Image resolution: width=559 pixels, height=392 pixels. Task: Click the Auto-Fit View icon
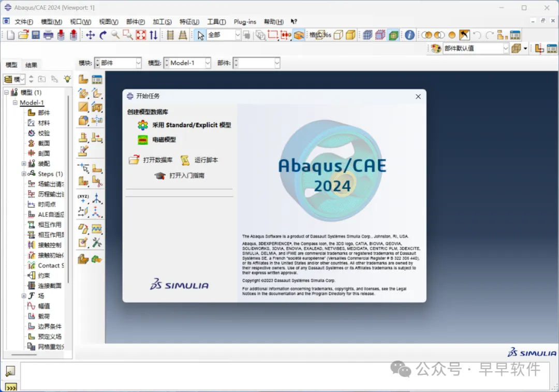tap(141, 35)
